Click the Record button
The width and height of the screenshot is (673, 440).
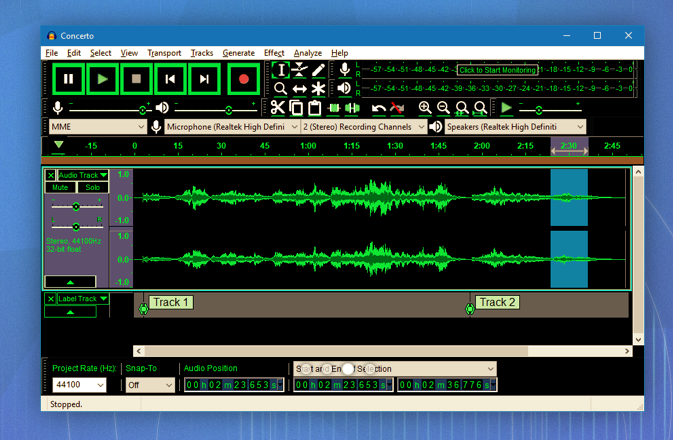pyautogui.click(x=243, y=79)
